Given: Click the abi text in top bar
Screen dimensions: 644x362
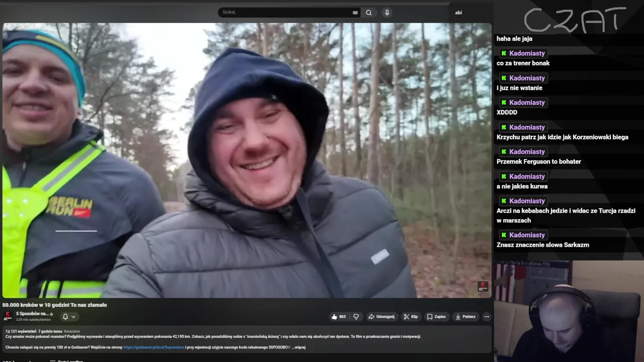Looking at the screenshot, I should click(x=458, y=13).
